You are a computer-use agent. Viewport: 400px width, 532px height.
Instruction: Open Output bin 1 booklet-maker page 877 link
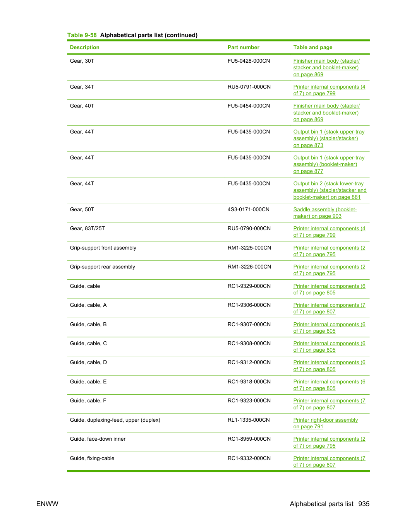(329, 164)
